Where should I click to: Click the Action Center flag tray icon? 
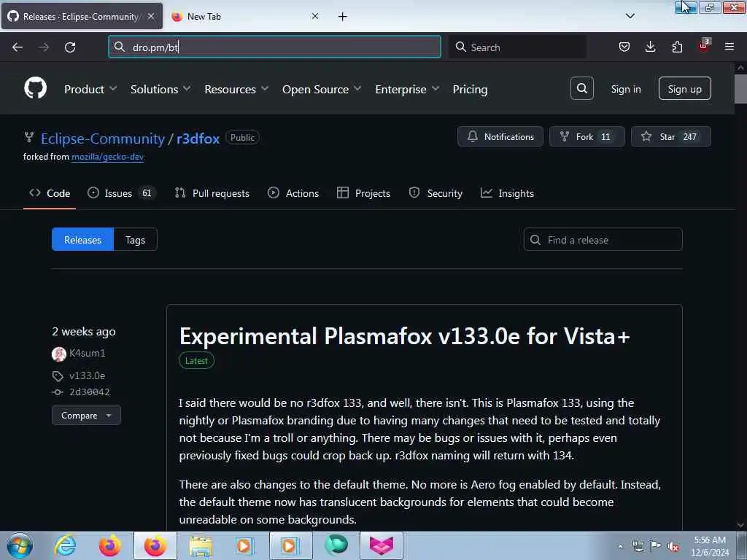tap(656, 546)
